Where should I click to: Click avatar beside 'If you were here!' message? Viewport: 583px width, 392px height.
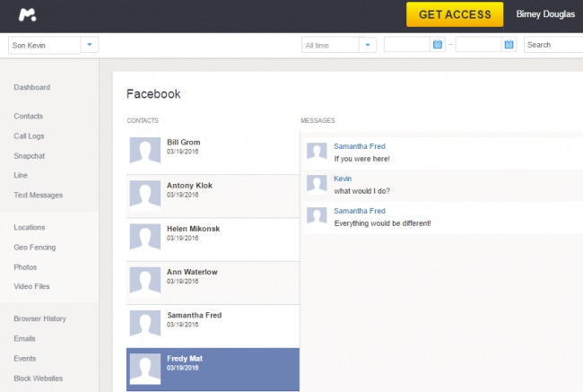point(317,152)
